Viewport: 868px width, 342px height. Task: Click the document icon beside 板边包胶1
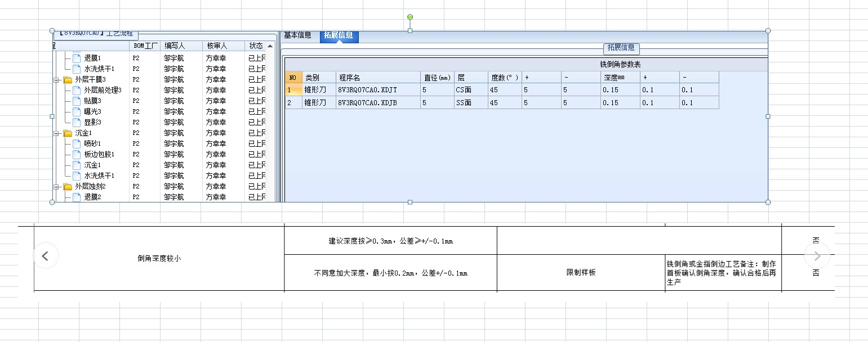[x=77, y=154]
